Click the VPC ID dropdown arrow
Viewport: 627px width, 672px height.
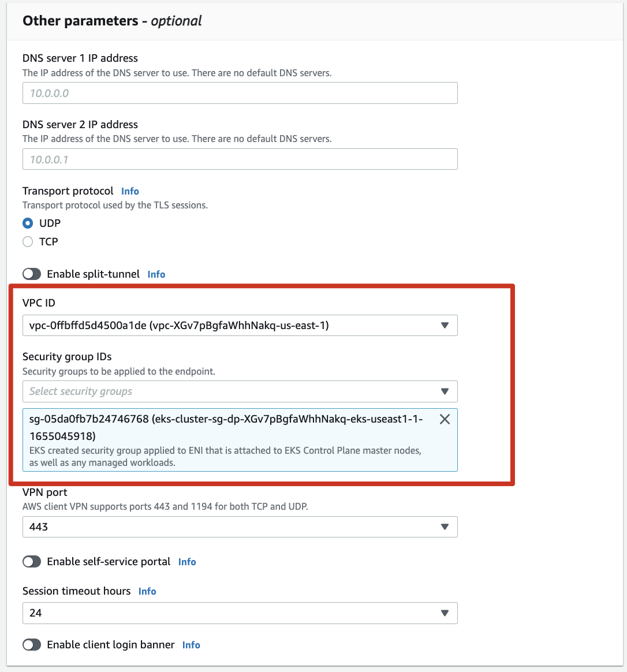click(x=445, y=325)
